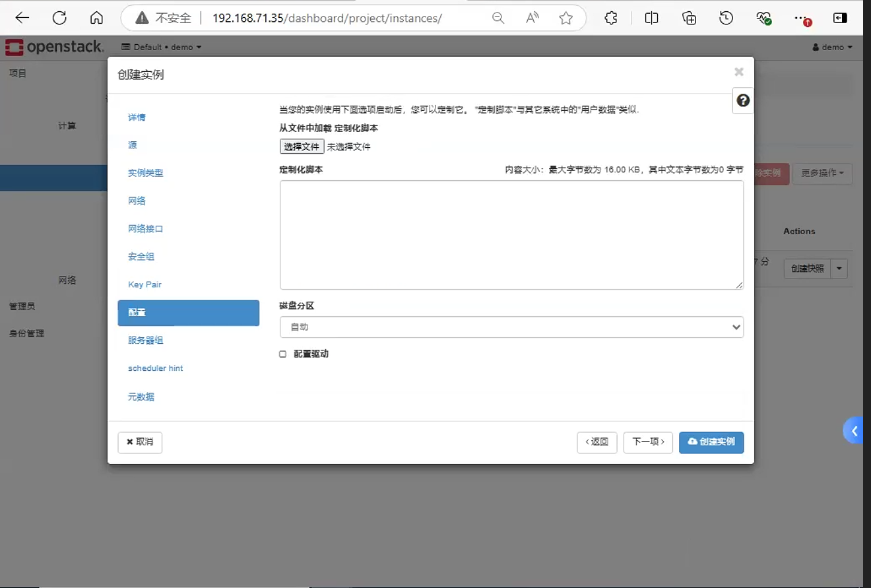Click the 创建实例 launch button
871x588 pixels.
pos(711,442)
